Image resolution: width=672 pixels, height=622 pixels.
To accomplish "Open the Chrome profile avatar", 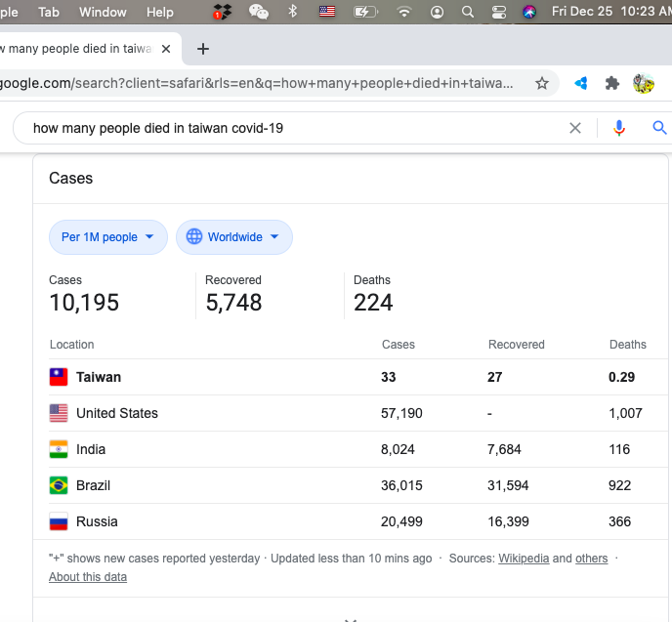I will click(x=644, y=83).
